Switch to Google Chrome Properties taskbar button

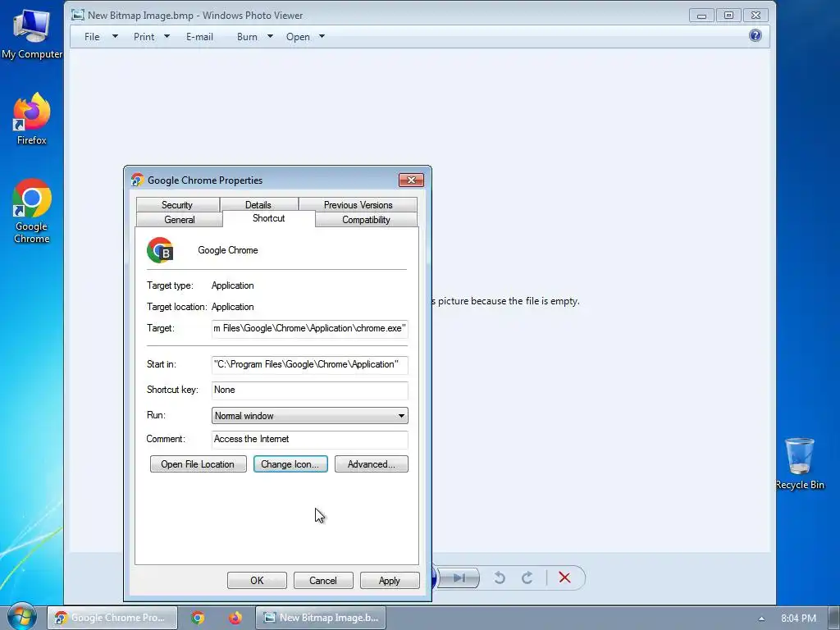point(112,618)
